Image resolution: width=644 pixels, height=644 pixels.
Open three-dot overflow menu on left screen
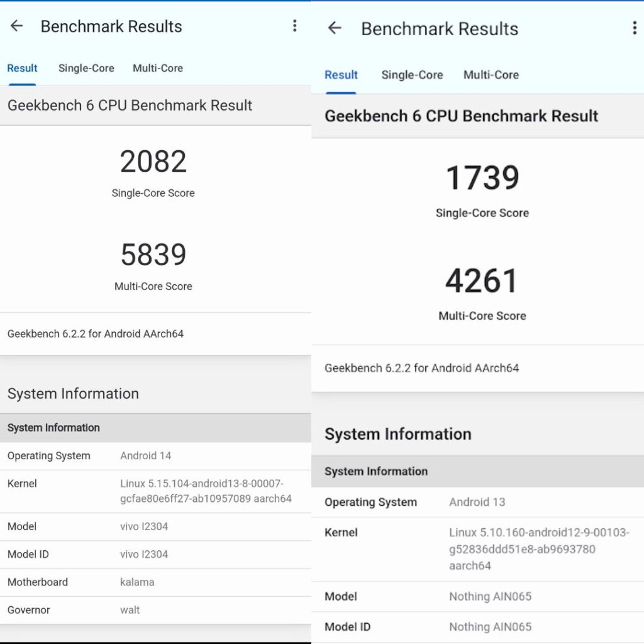point(294,26)
